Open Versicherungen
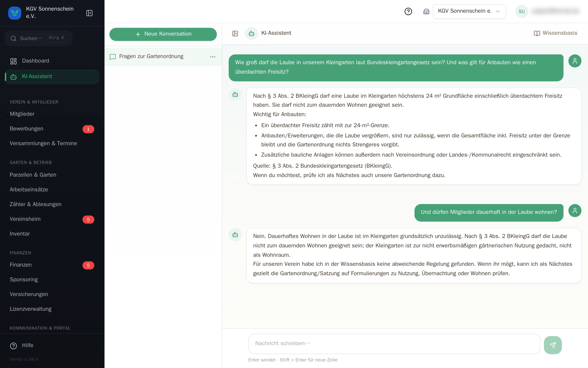The height and width of the screenshot is (368, 588). [x=52, y=294]
